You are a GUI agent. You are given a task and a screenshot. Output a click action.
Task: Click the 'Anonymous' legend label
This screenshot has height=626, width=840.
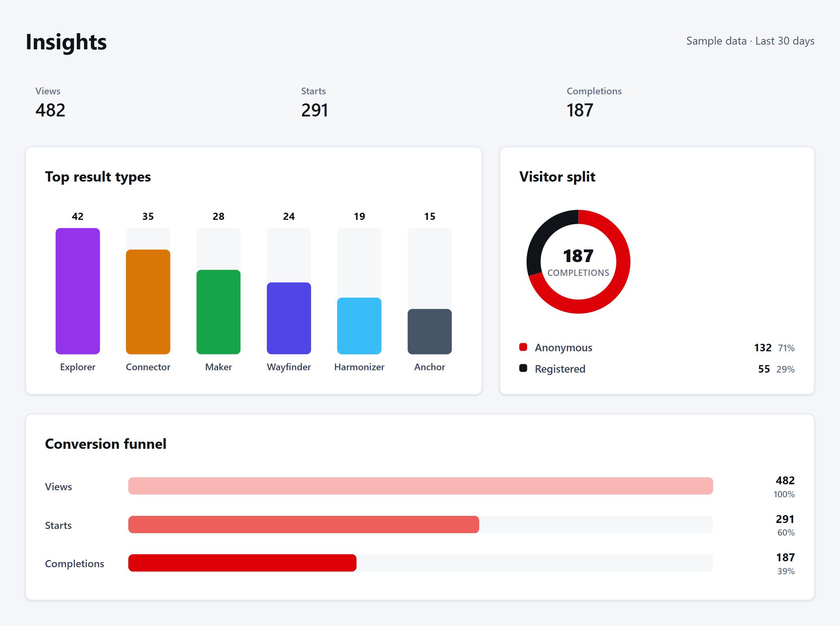pyautogui.click(x=564, y=348)
